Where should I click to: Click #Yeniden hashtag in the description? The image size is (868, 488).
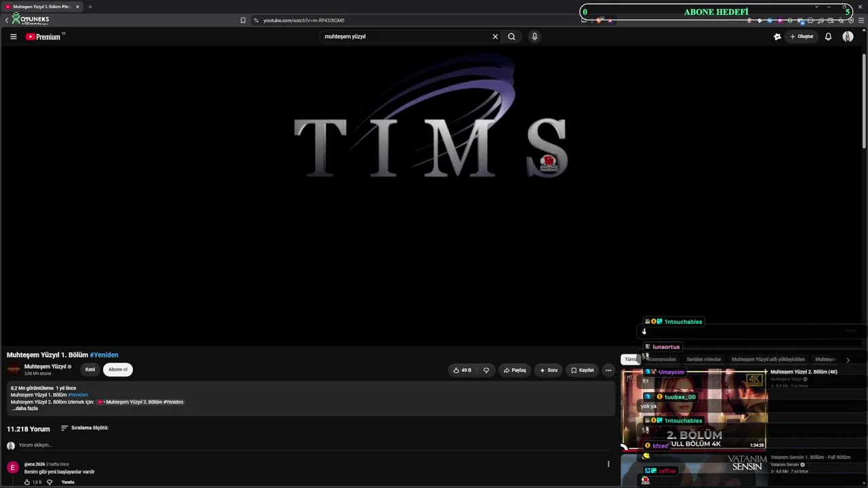[78, 395]
